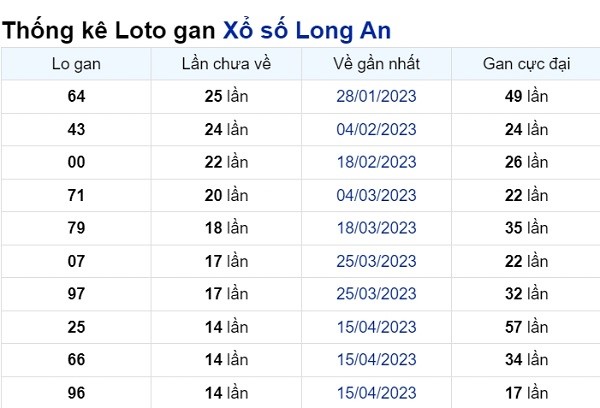Click 15/04/2023 link in row 96
The width and height of the screenshot is (600, 408).
pos(376,393)
